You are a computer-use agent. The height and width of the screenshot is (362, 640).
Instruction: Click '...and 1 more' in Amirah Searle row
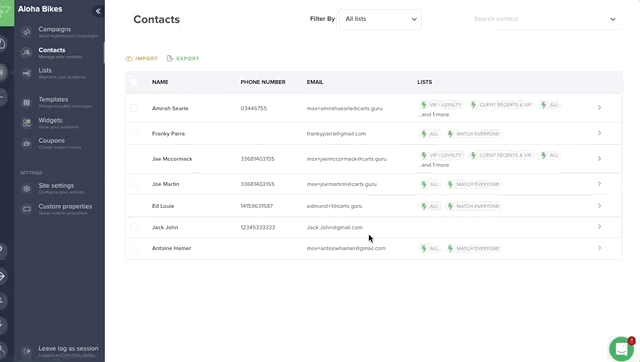pyautogui.click(x=433, y=115)
